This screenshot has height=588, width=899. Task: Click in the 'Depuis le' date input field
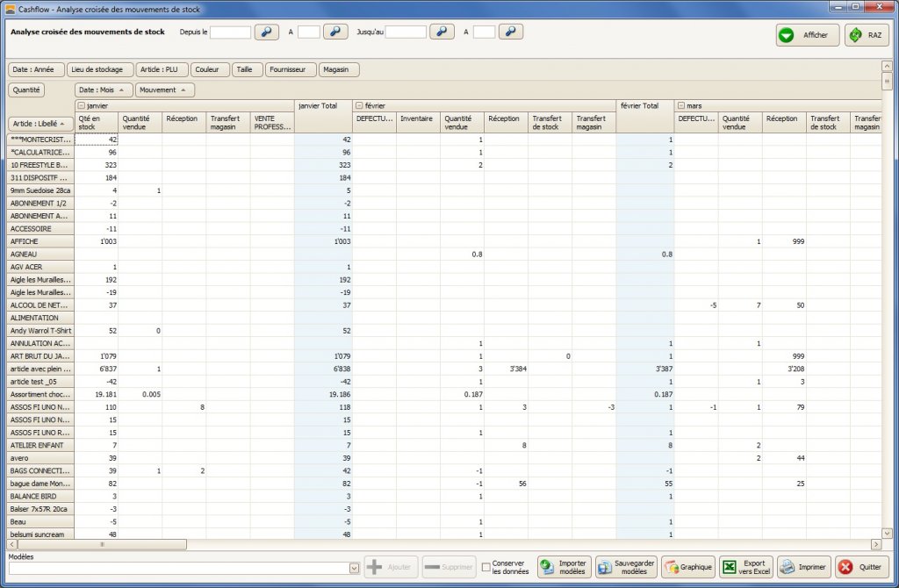tap(230, 32)
